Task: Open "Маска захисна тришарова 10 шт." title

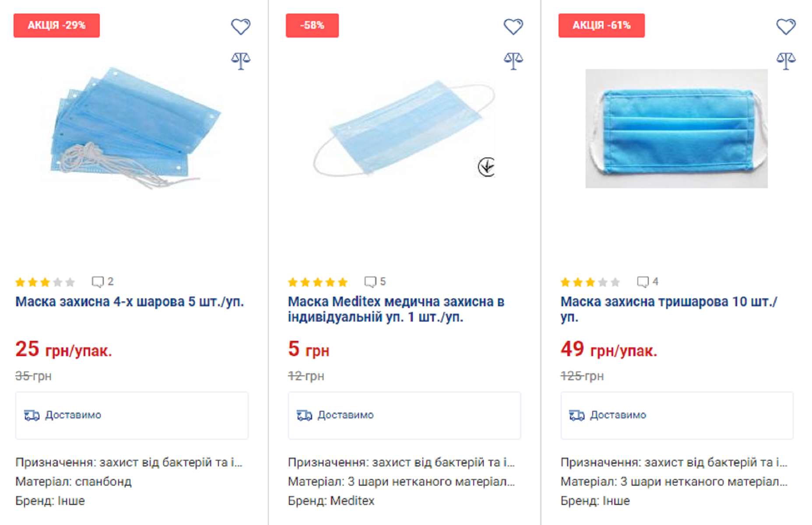Action: click(668, 302)
